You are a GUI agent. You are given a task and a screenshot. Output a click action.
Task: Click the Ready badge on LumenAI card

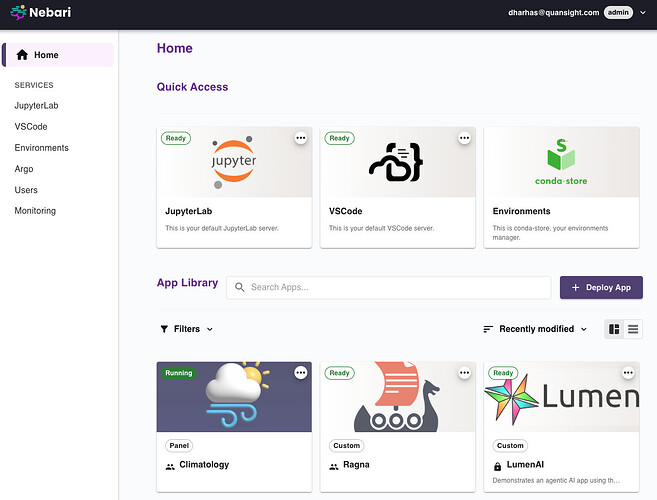coord(503,373)
